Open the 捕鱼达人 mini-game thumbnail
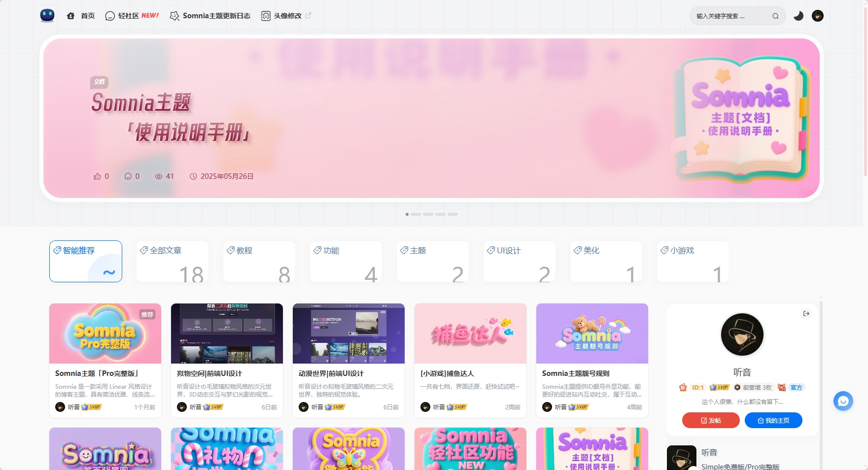Viewport: 868px width, 470px height. coord(470,334)
